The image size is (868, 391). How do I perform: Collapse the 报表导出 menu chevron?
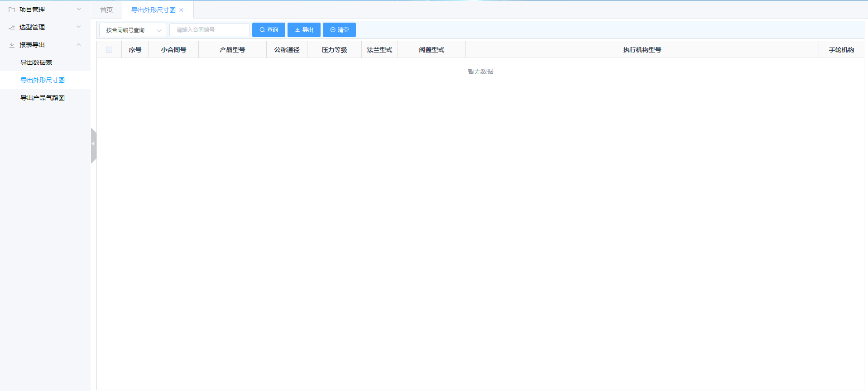click(x=79, y=44)
